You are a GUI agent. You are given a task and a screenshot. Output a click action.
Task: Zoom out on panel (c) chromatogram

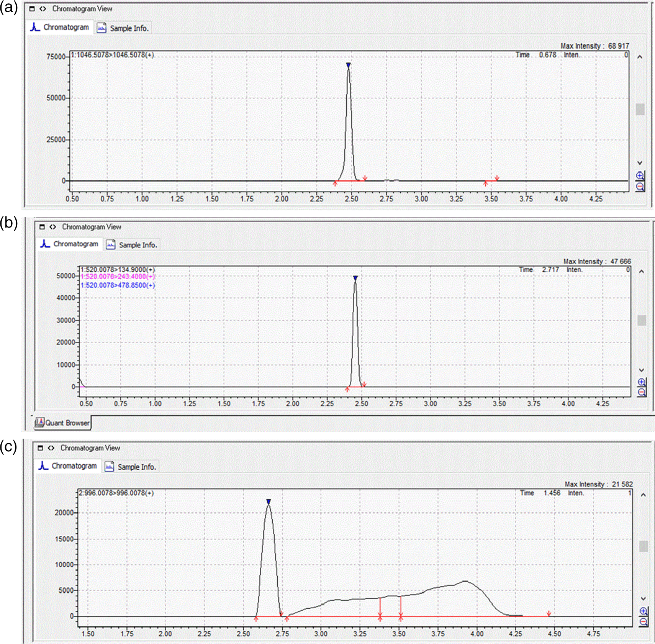tap(644, 621)
